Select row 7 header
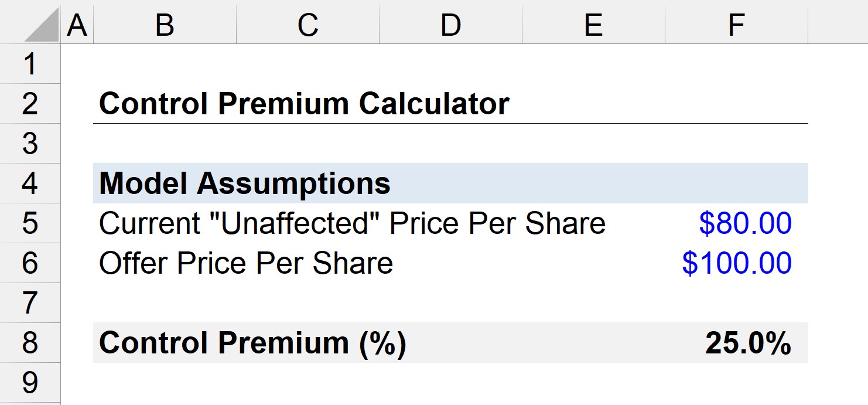This screenshot has height=405, width=868. coord(30,303)
